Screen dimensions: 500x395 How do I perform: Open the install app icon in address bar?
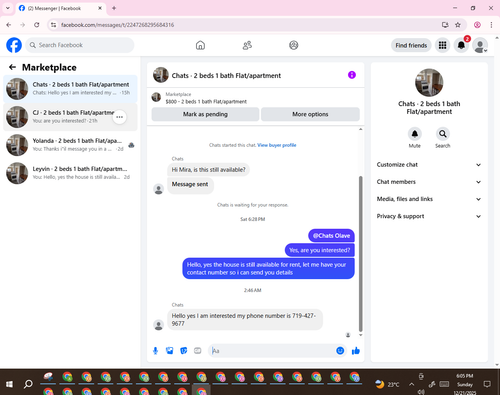tap(445, 25)
